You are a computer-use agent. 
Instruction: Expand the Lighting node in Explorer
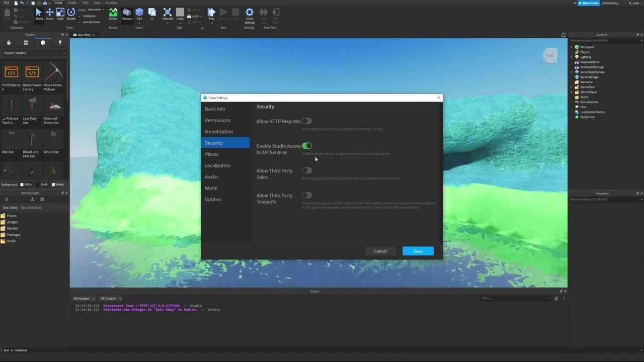[572, 57]
